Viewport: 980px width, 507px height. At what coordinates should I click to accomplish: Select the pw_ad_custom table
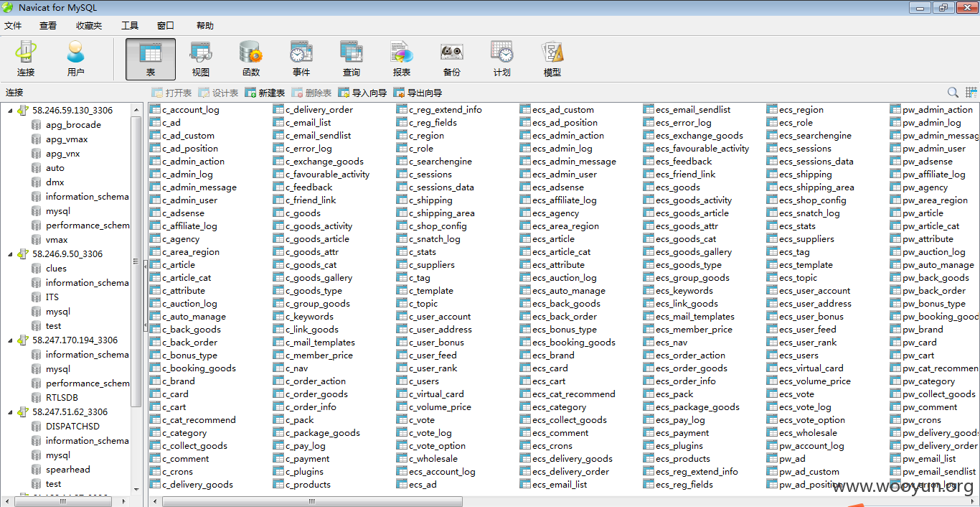coord(803,472)
